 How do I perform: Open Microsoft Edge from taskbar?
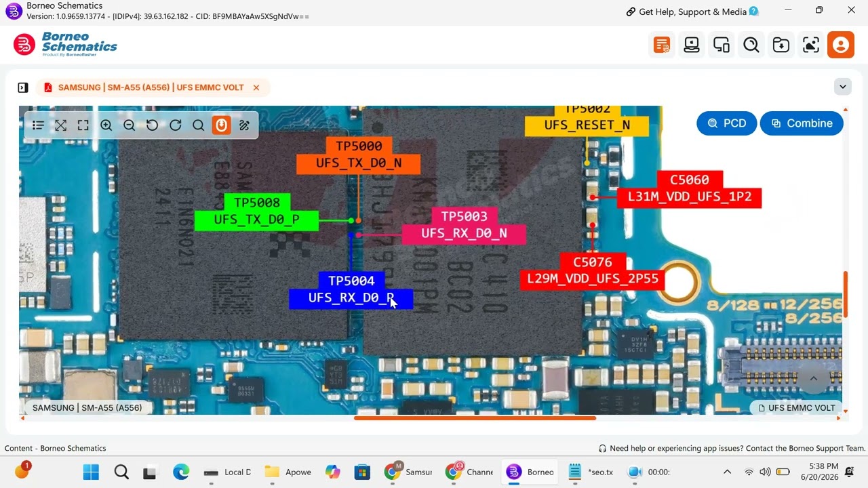click(181, 472)
